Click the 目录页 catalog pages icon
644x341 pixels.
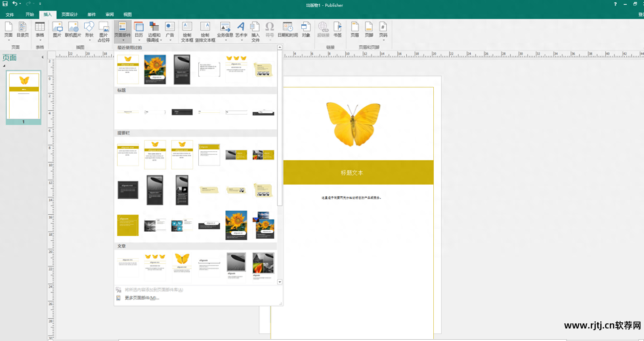23,30
